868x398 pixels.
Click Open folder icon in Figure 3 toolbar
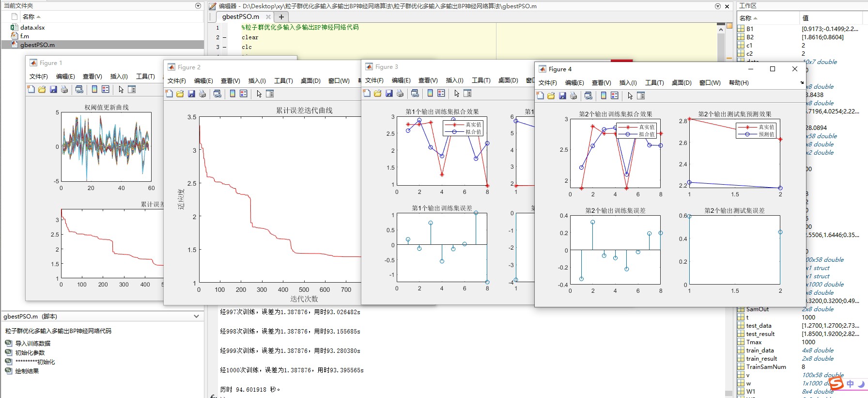(x=378, y=93)
